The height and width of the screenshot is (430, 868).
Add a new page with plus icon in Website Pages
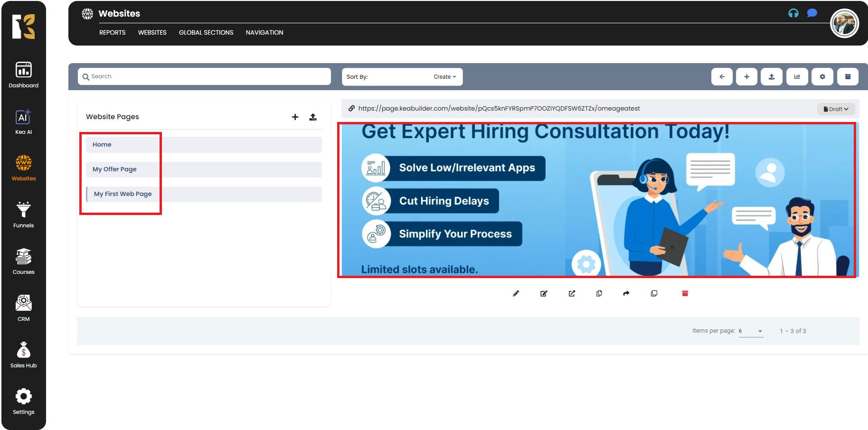(295, 117)
